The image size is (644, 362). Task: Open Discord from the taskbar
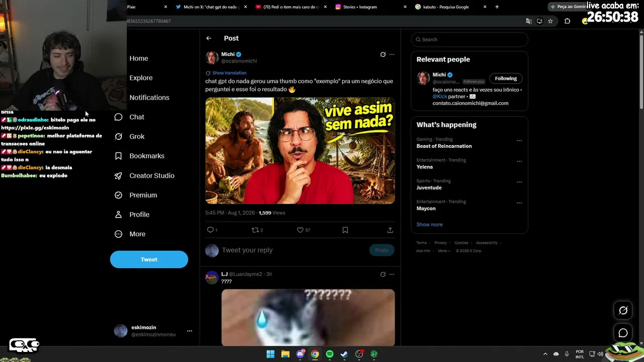tap(300, 354)
